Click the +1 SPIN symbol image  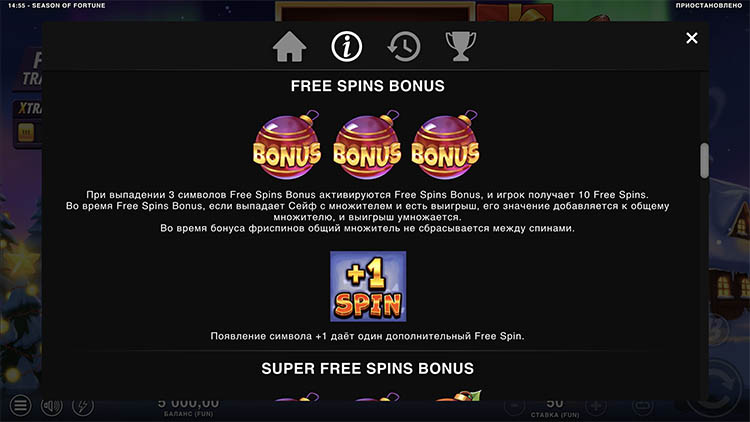tap(368, 286)
